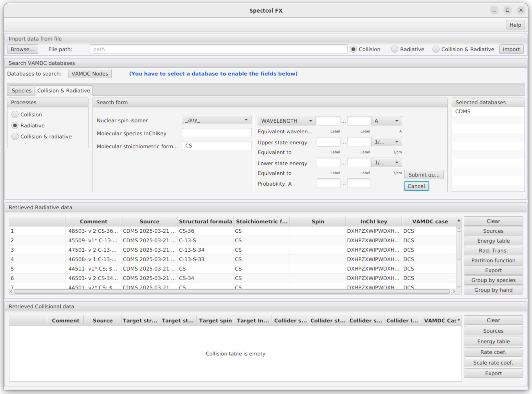Select the Radiative import radio button
Viewport: 532px width, 394px height.
click(x=394, y=49)
